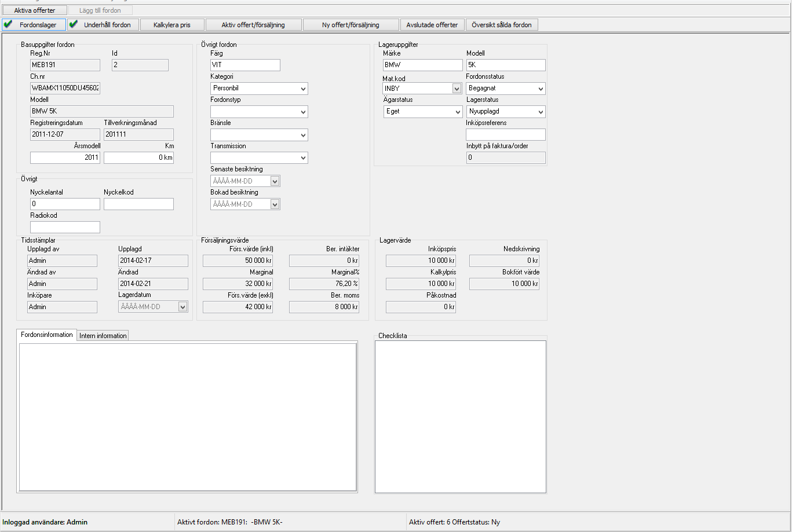Open the Aktiva offerter button
This screenshot has height=532, width=792.
pos(35,10)
